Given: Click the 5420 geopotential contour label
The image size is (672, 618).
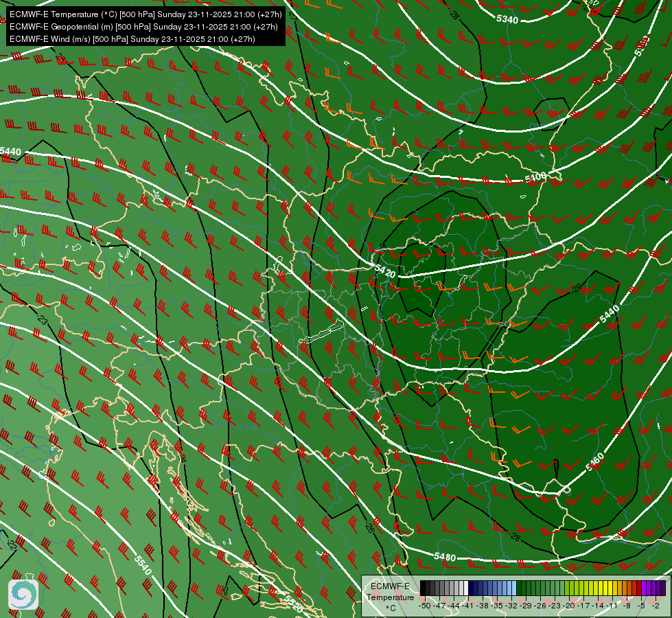Looking at the screenshot, I should 385,271.
